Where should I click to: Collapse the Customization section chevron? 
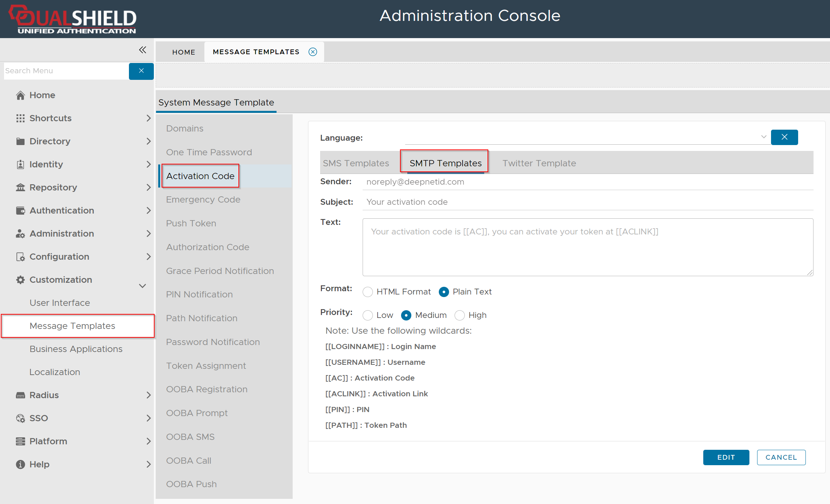[142, 286]
